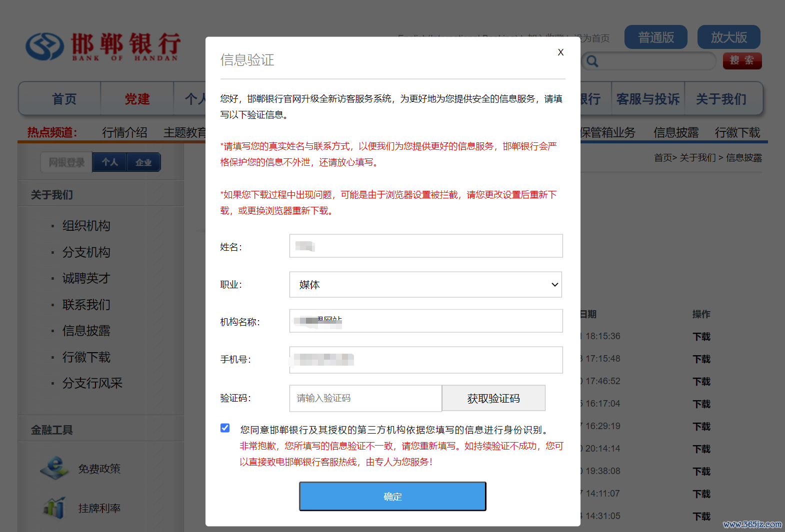The image size is (785, 532).
Task: Open 挂牌利率 text link
Action: 99,508
